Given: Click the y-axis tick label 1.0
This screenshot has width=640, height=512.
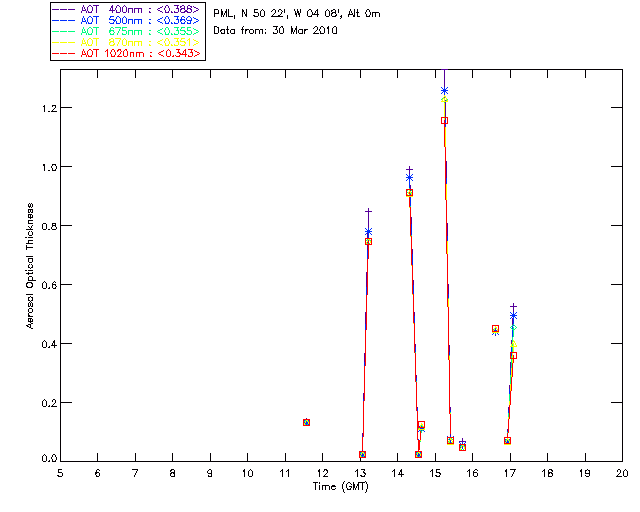Looking at the screenshot, I should [49, 167].
